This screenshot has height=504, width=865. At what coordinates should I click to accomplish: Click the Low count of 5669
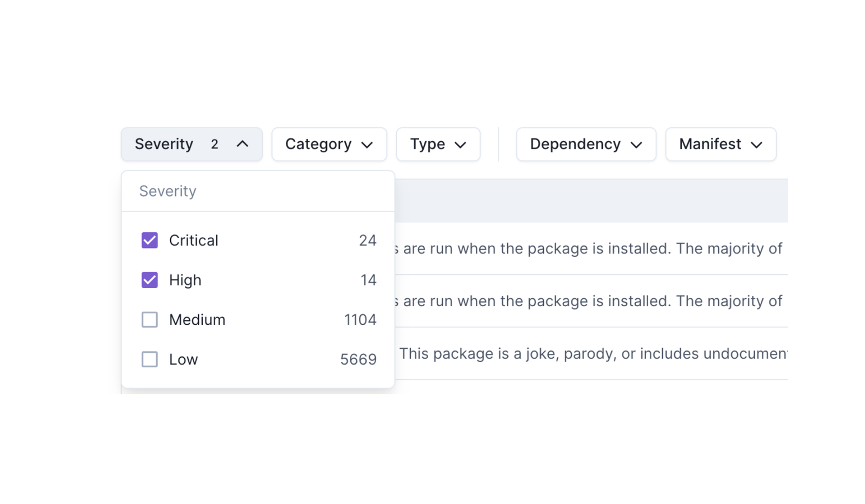358,359
